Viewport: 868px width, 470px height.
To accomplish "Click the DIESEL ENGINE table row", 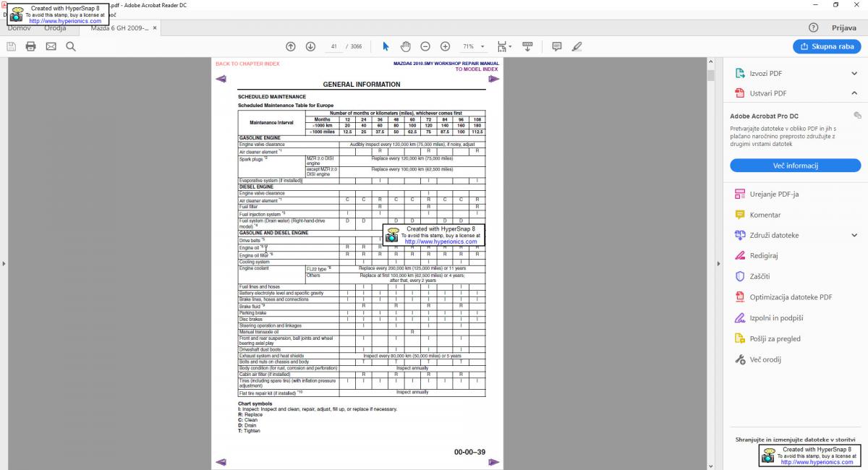I will (362, 187).
